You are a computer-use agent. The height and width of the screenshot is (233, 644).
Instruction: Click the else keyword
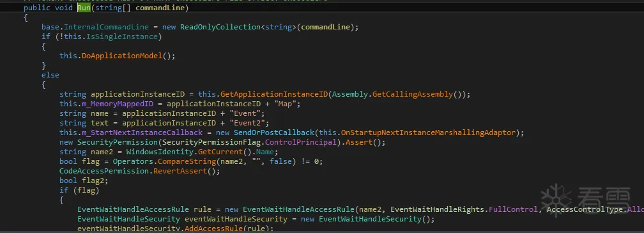50,75
